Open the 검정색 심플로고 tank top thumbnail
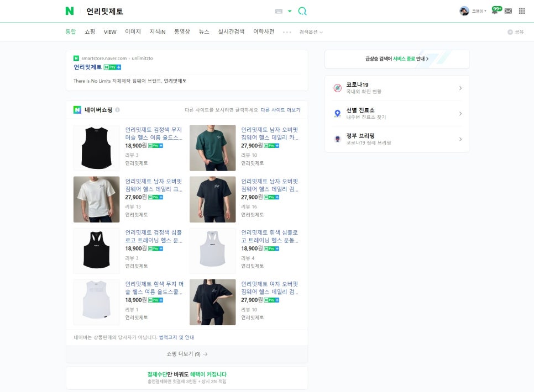This screenshot has height=392, width=534. pos(96,251)
